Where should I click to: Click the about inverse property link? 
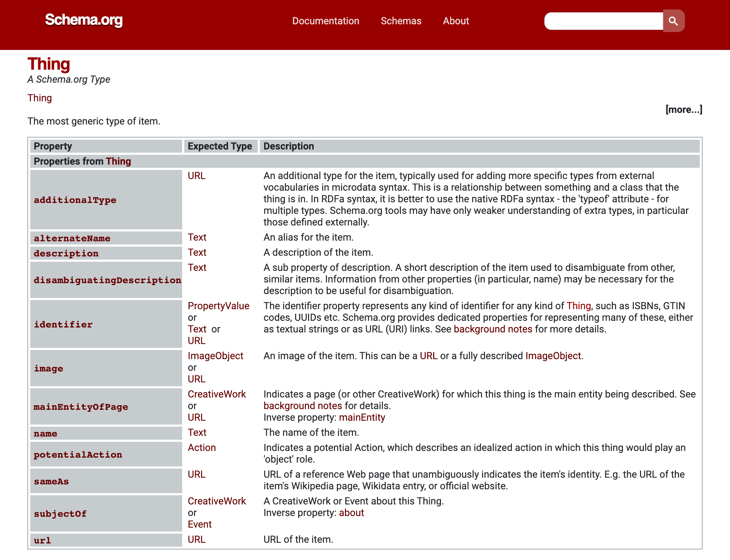tap(351, 513)
